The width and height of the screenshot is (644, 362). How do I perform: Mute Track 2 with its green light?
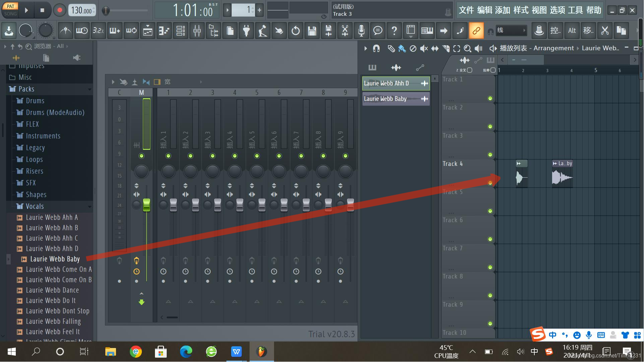(x=490, y=127)
